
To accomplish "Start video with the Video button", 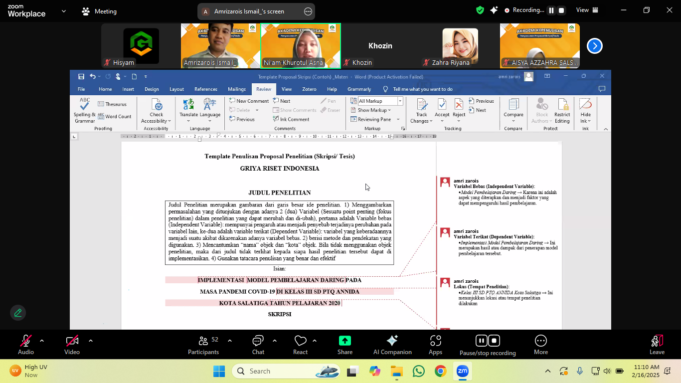I will [72, 345].
